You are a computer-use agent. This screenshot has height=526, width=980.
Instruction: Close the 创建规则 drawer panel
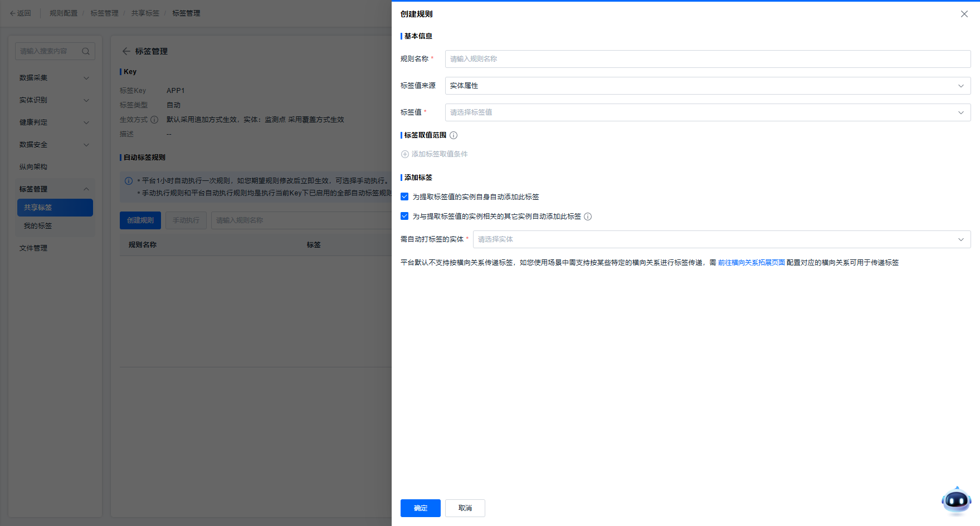(x=964, y=14)
